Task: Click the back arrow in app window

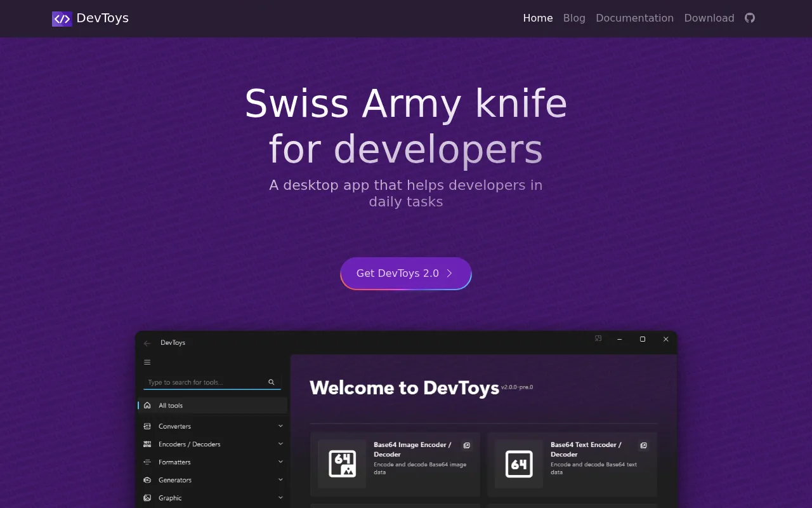Action: coord(147,343)
